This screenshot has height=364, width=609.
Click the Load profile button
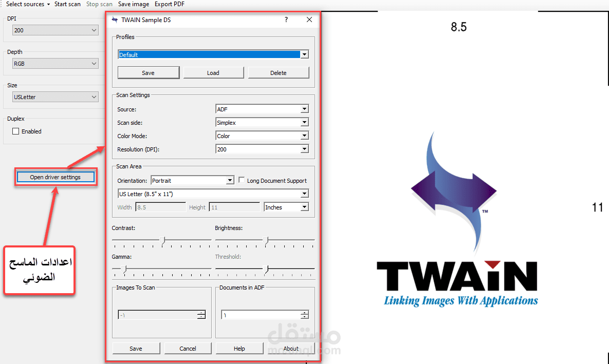[213, 72]
